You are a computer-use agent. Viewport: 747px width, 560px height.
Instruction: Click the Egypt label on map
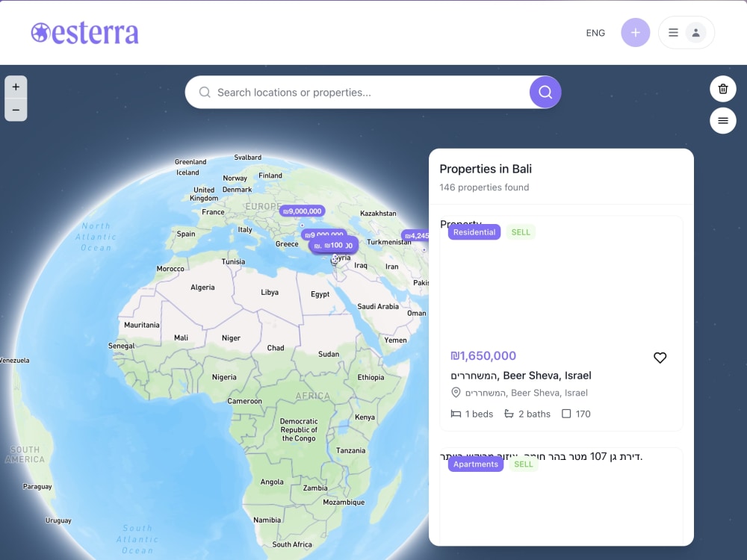[320, 294]
